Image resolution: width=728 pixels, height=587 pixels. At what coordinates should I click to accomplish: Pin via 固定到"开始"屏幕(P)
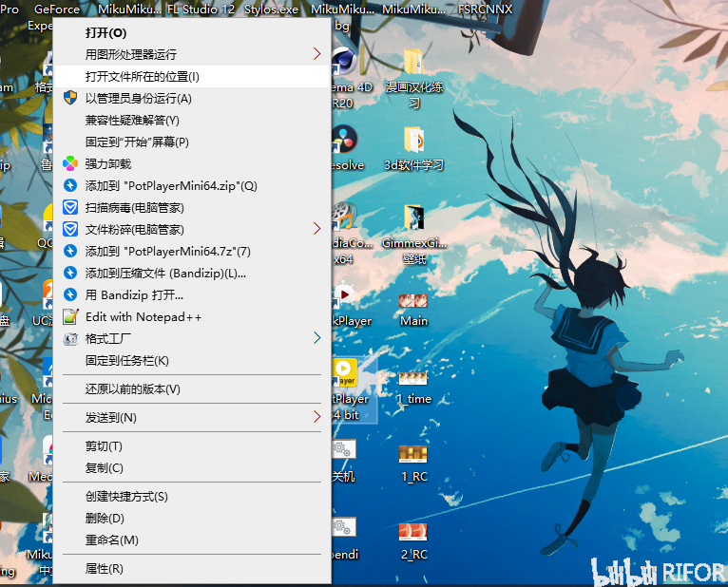point(191,142)
